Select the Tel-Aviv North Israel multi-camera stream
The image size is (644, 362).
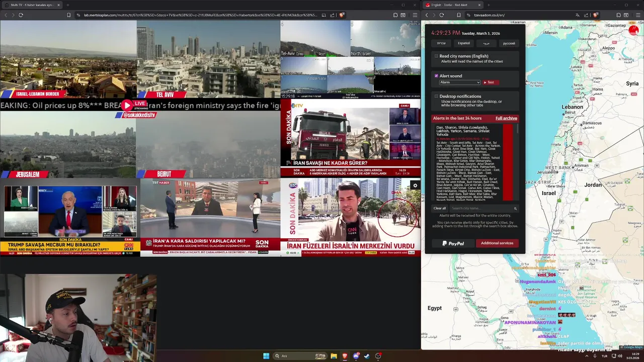pyautogui.click(x=350, y=59)
